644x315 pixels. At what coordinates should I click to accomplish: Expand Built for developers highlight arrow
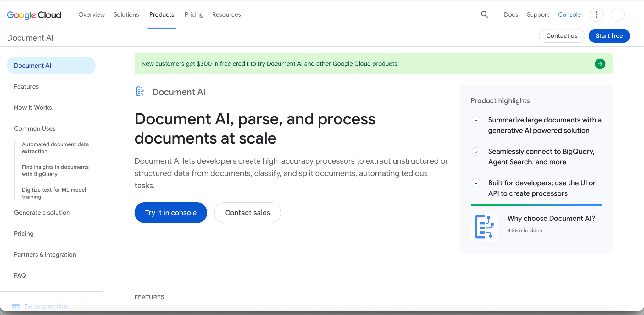(476, 183)
